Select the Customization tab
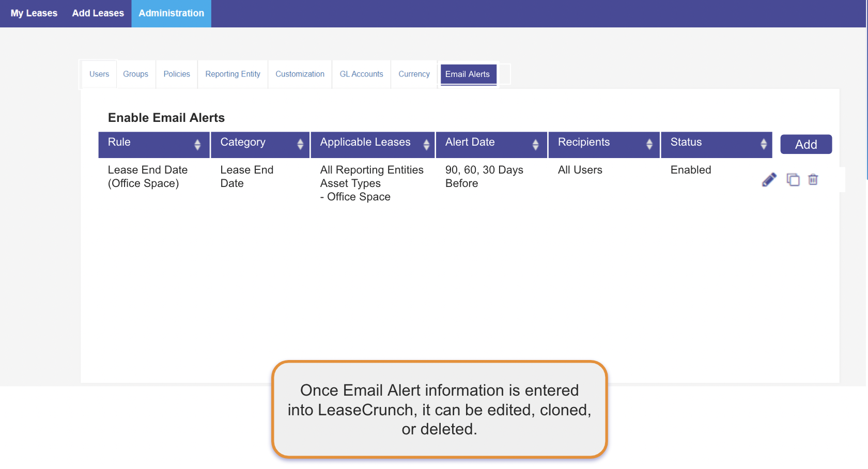 (x=300, y=74)
